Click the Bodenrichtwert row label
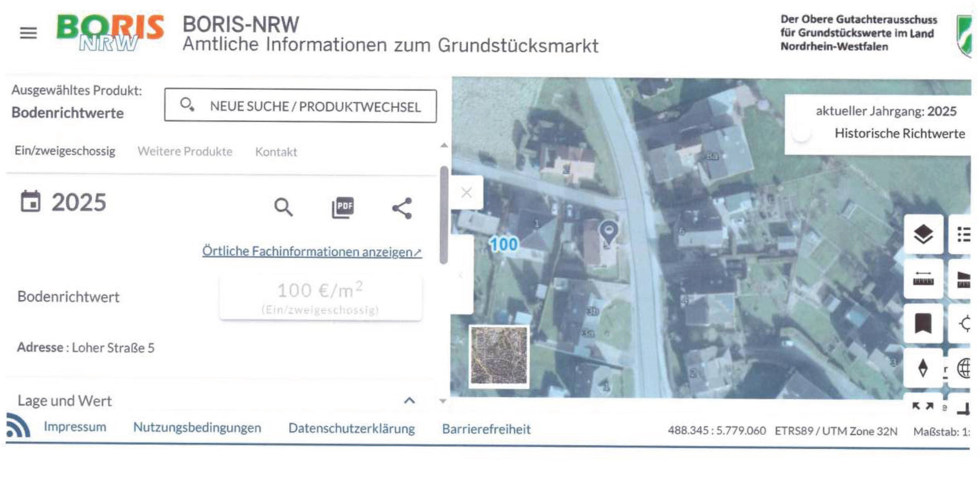This screenshot has width=980, height=490. 68,297
